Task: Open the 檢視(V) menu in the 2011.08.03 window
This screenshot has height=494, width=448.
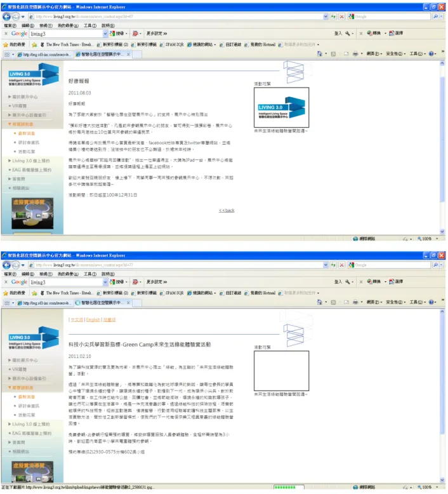Action: point(46,25)
